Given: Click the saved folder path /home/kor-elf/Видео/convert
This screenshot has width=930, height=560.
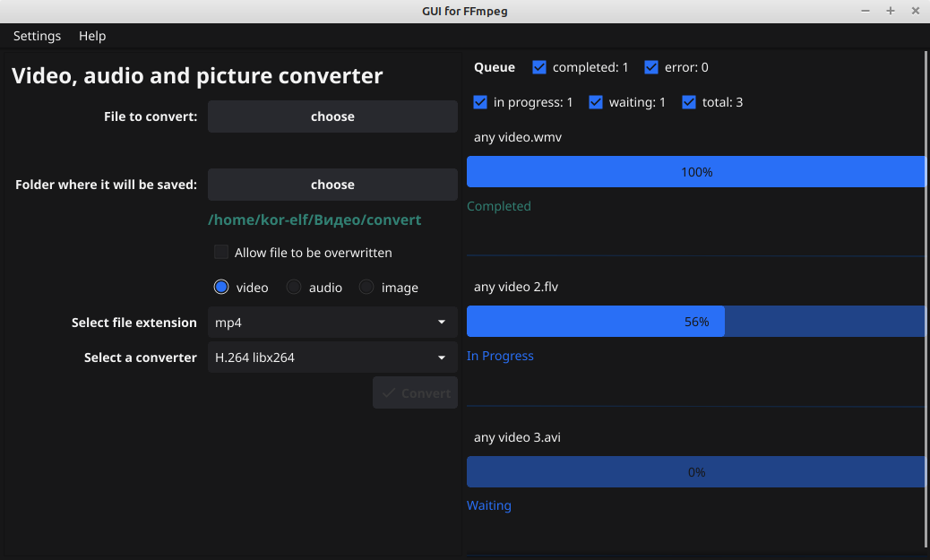Looking at the screenshot, I should coord(314,220).
